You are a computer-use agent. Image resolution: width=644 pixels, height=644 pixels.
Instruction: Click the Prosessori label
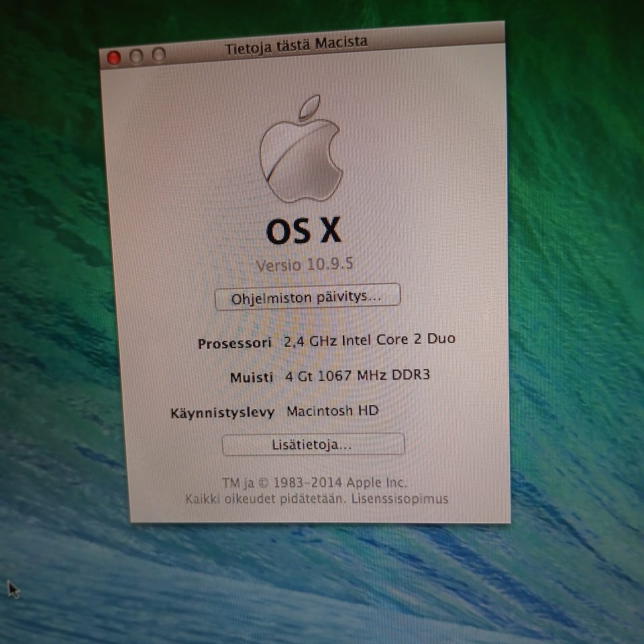235,343
